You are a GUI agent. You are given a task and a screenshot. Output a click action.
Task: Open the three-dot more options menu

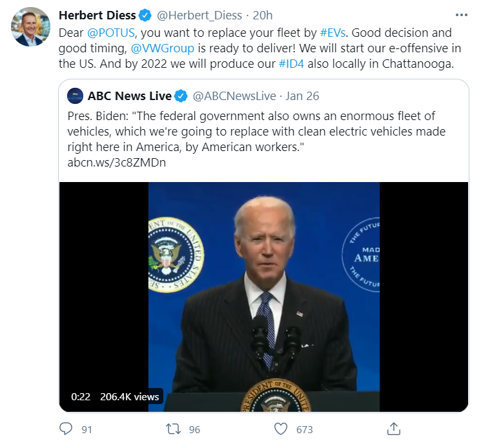pos(460,15)
